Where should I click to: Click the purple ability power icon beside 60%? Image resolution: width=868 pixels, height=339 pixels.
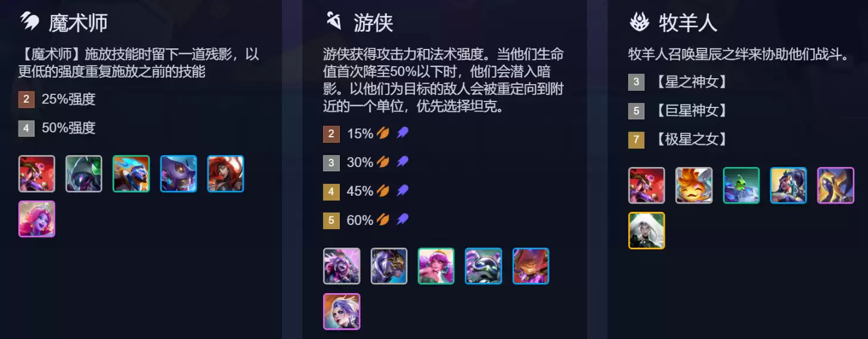click(x=403, y=220)
